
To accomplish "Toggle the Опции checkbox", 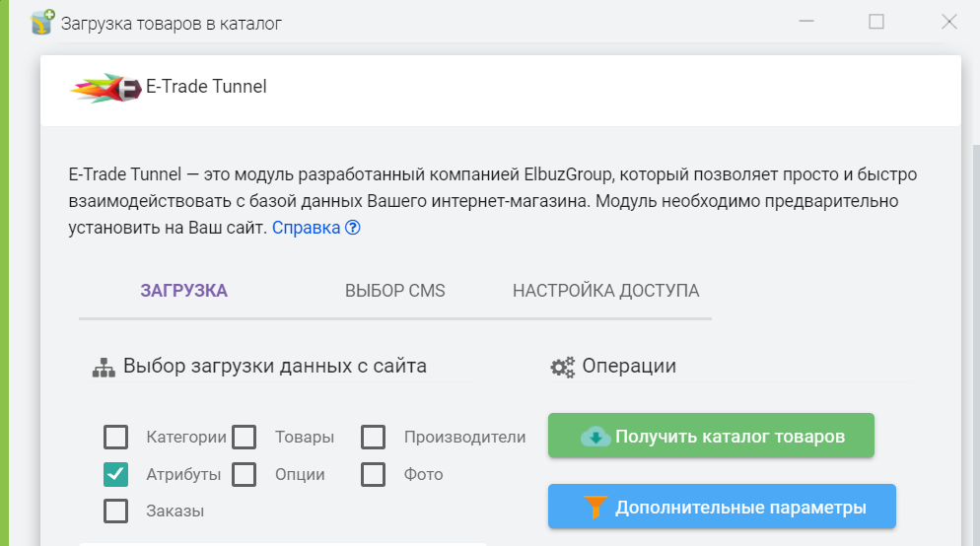I will pos(245,474).
